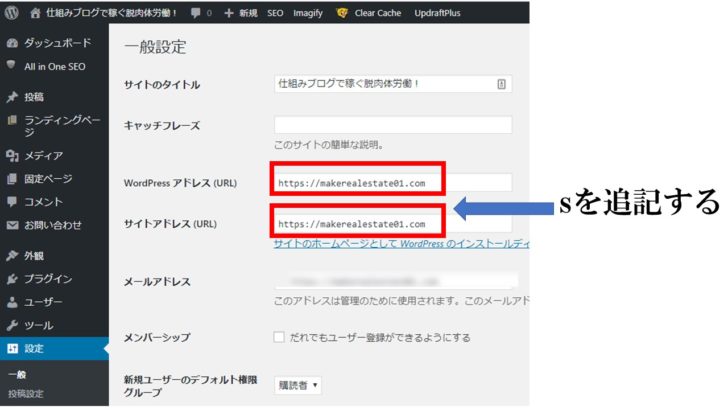Click the お問い合わせ envelope icon
The width and height of the screenshot is (728, 410).
(12, 225)
